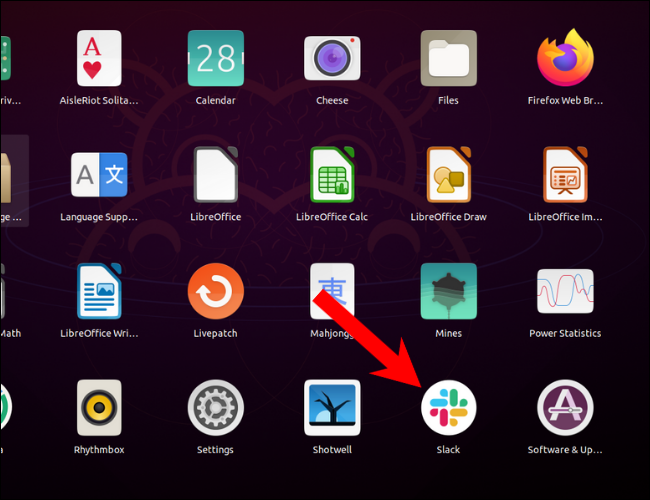Launch the Slack app
Viewport: 650px width, 500px height.
click(448, 408)
